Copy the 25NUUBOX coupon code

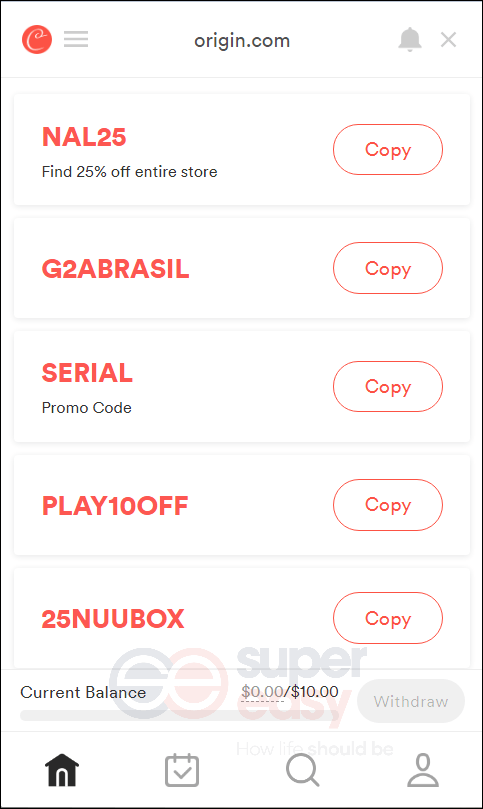pos(388,618)
